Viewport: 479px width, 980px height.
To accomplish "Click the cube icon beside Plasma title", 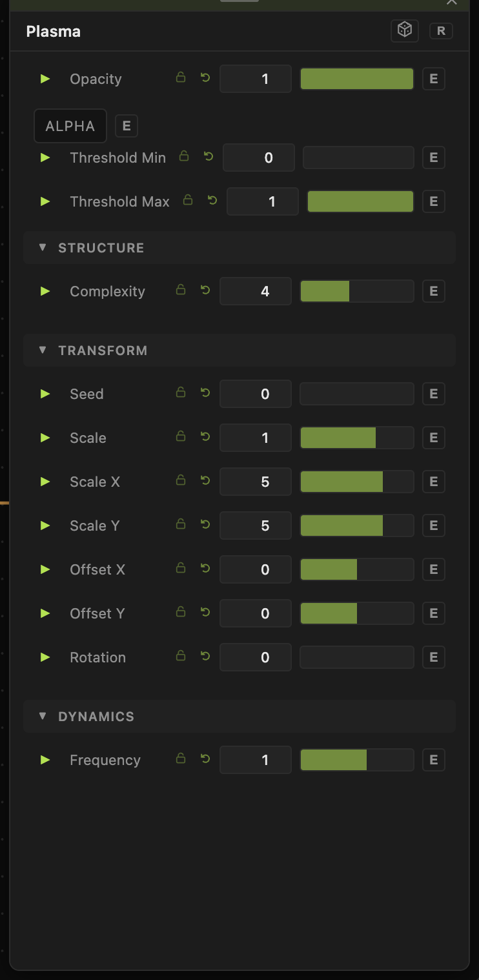I will (x=405, y=30).
